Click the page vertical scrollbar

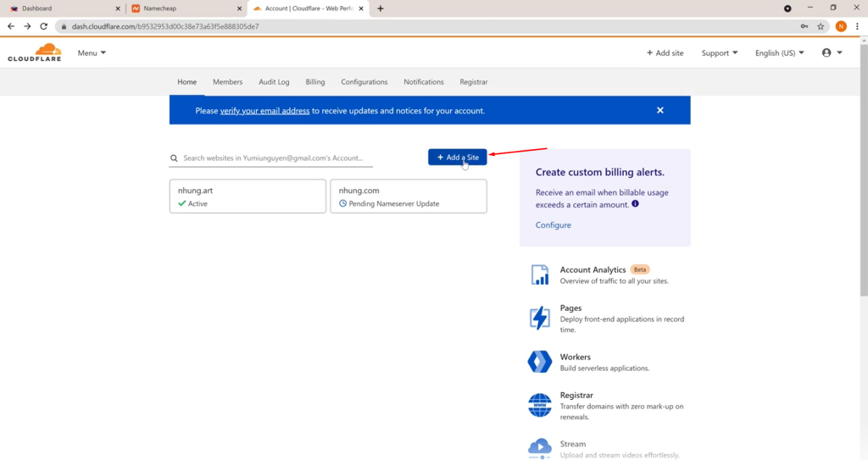pyautogui.click(x=864, y=170)
